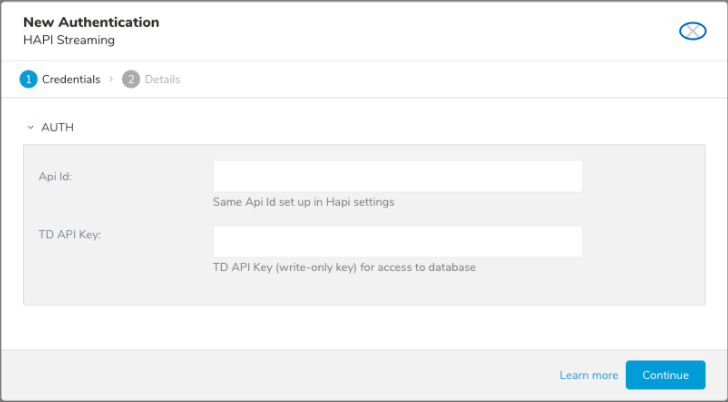Click the step 1 number circle
This screenshot has height=402, width=728.
point(28,79)
